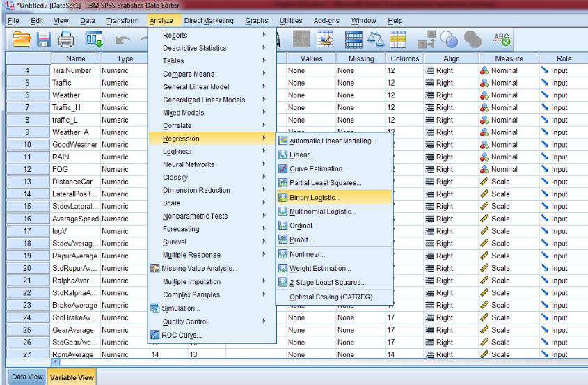588x385 pixels.
Task: Expand the General Linear Model submenu
Action: (x=264, y=87)
